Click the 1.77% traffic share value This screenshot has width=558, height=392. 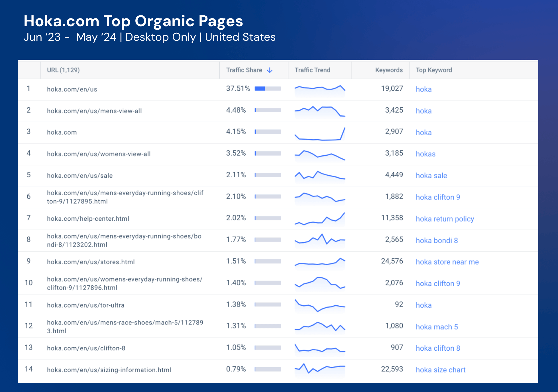tap(236, 240)
